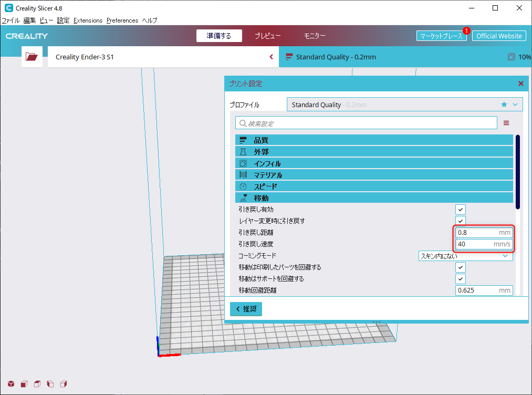Expand the マテリアル settings category

pos(374,175)
